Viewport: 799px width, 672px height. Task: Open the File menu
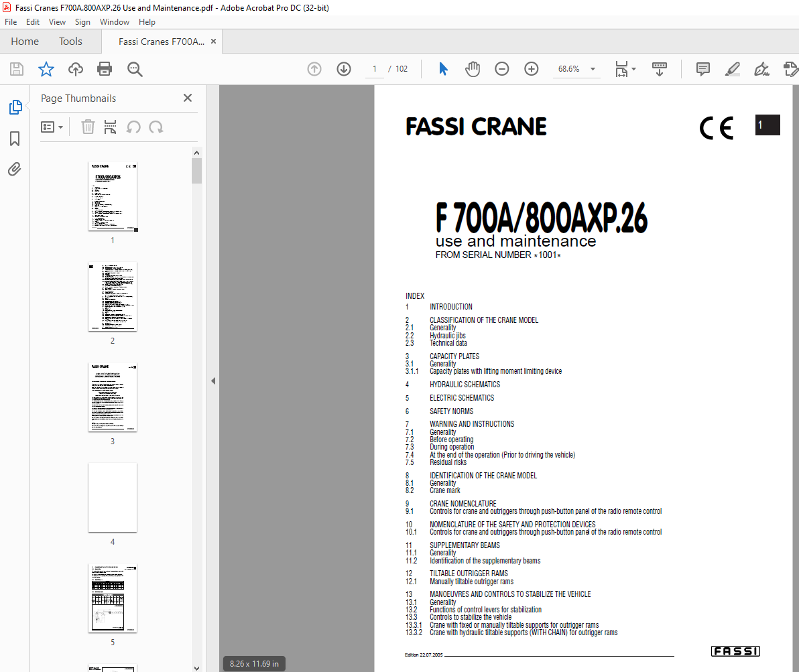pyautogui.click(x=11, y=22)
